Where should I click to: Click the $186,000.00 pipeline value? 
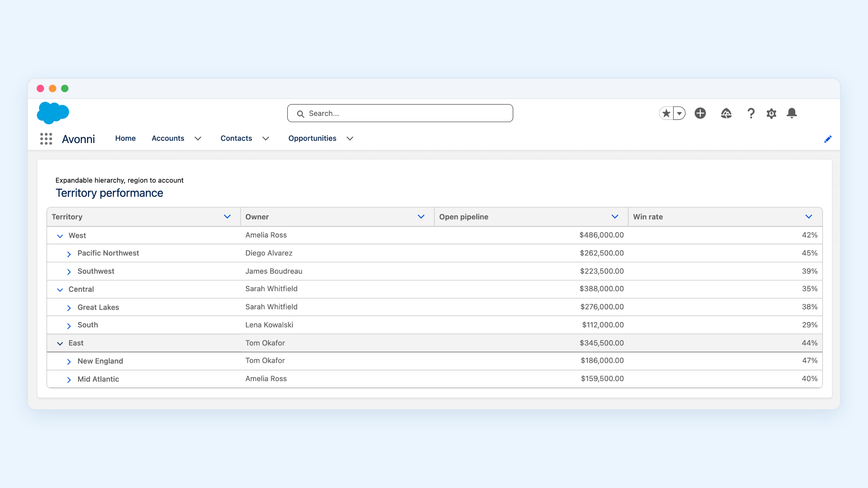(602, 361)
